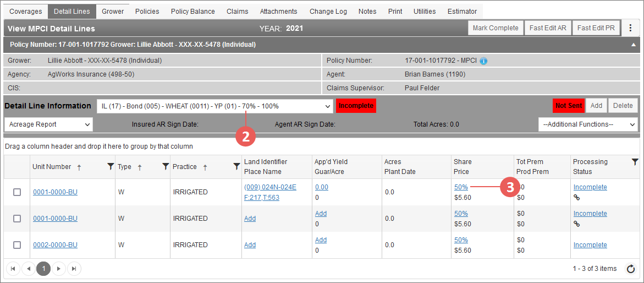Screen dimensions: 644x283
Task: Refresh the detail lines grid
Action: [x=630, y=269]
